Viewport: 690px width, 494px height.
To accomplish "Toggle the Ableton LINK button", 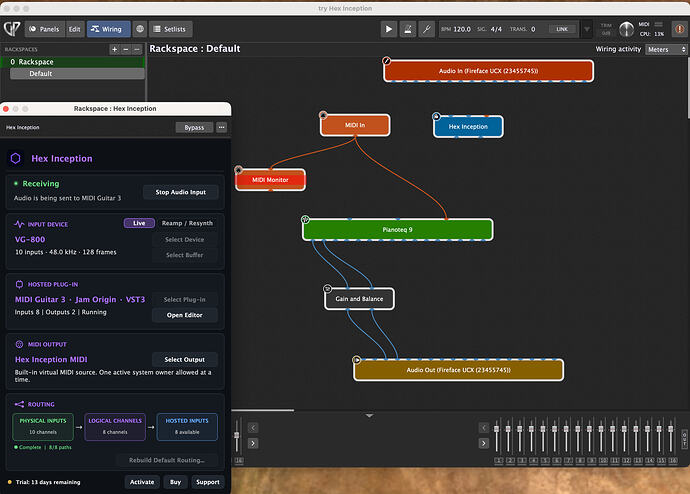I will click(x=562, y=29).
